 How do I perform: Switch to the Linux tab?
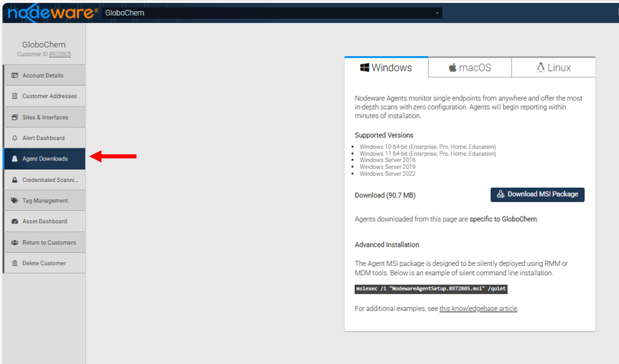[x=554, y=67]
